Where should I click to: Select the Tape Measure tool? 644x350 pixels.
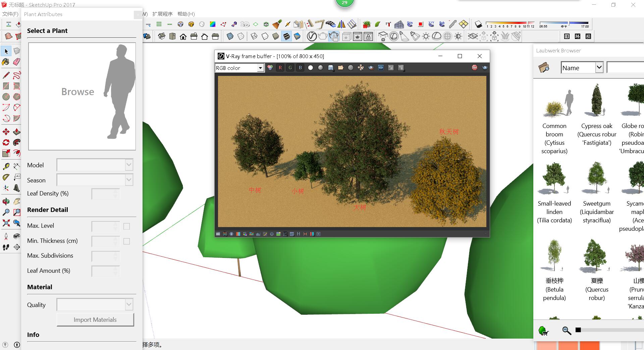[x=6, y=166]
